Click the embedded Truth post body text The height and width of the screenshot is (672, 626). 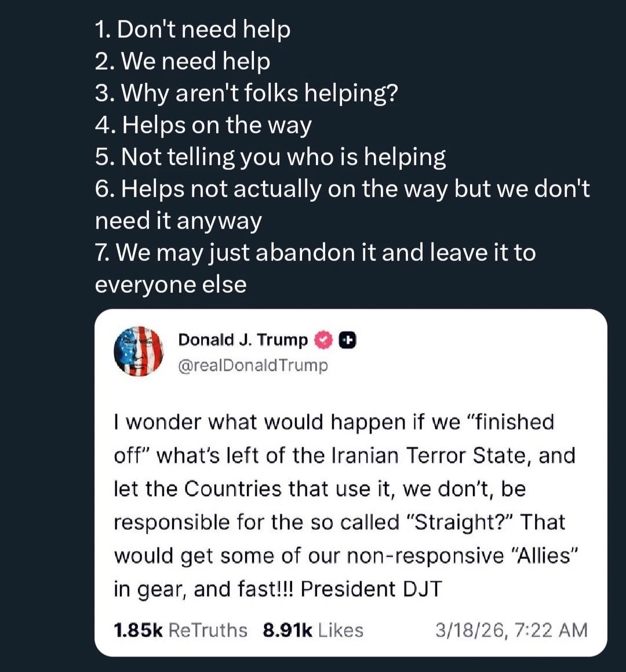pyautogui.click(x=346, y=505)
